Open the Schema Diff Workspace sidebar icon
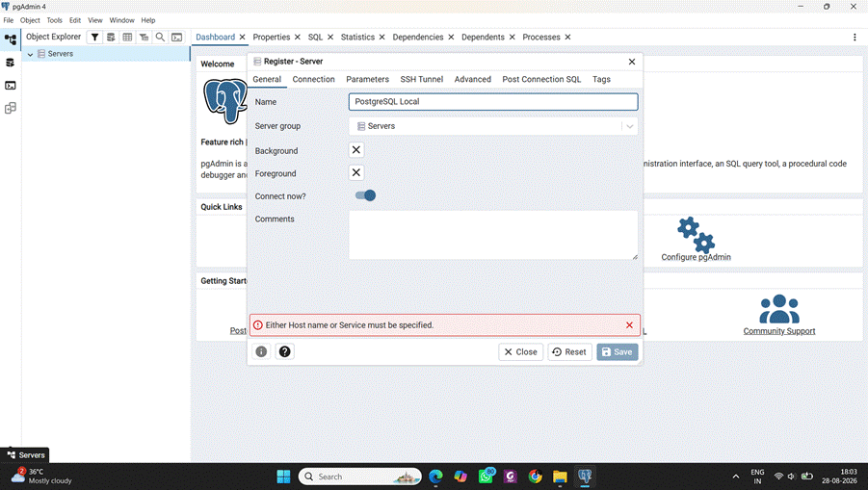Image resolution: width=868 pixels, height=490 pixels. [10, 108]
